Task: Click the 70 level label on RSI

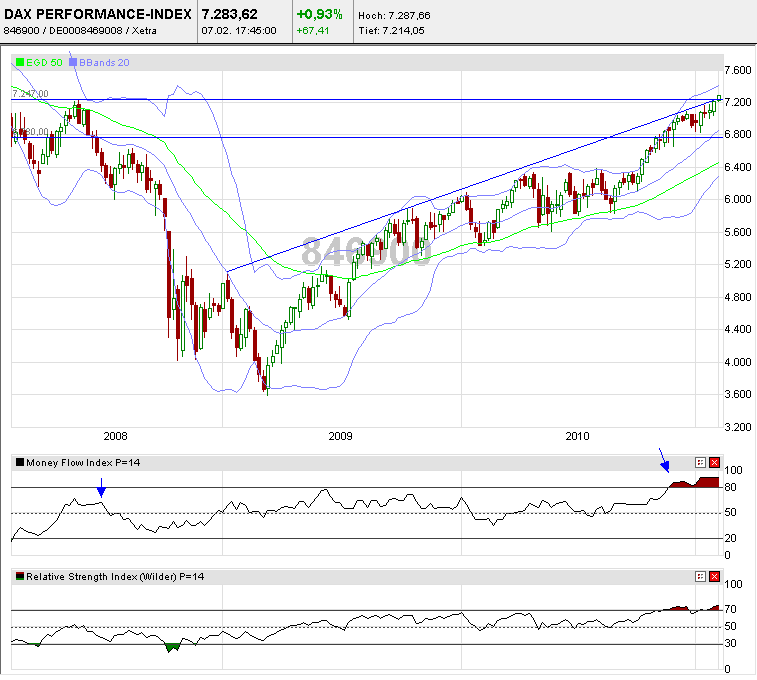Action: pyautogui.click(x=730, y=609)
